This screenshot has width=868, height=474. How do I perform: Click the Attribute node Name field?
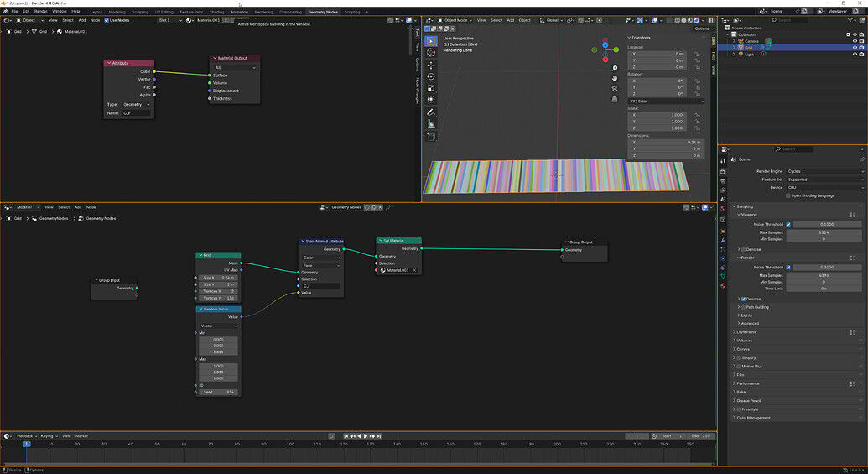pos(136,113)
